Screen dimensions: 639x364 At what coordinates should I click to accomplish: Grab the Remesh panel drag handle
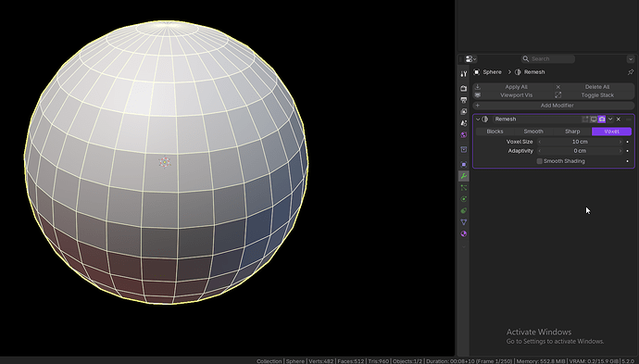click(629, 119)
